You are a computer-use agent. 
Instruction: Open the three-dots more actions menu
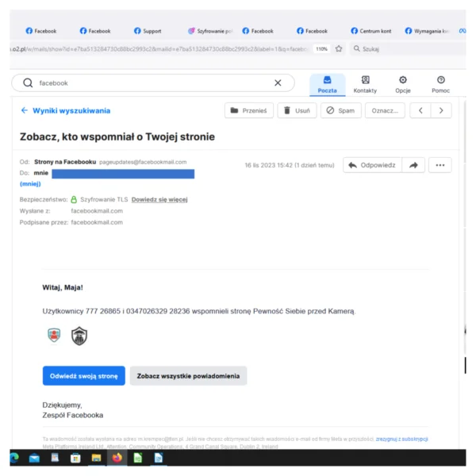[440, 165]
